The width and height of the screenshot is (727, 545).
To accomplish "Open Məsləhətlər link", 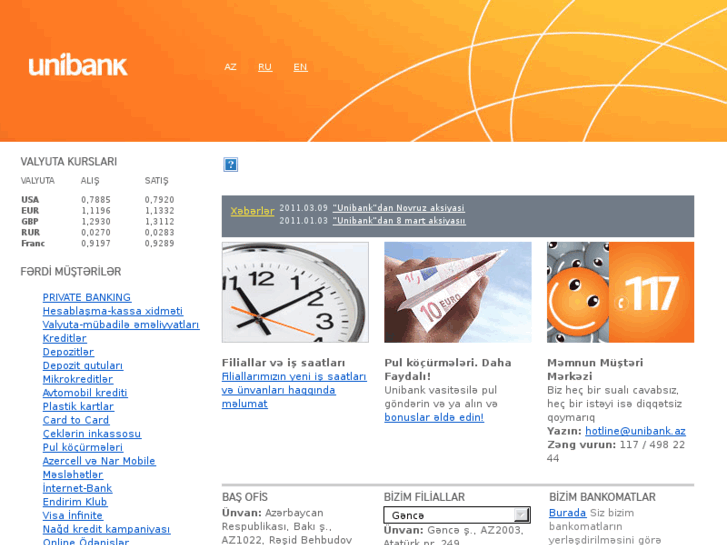I will (x=73, y=474).
